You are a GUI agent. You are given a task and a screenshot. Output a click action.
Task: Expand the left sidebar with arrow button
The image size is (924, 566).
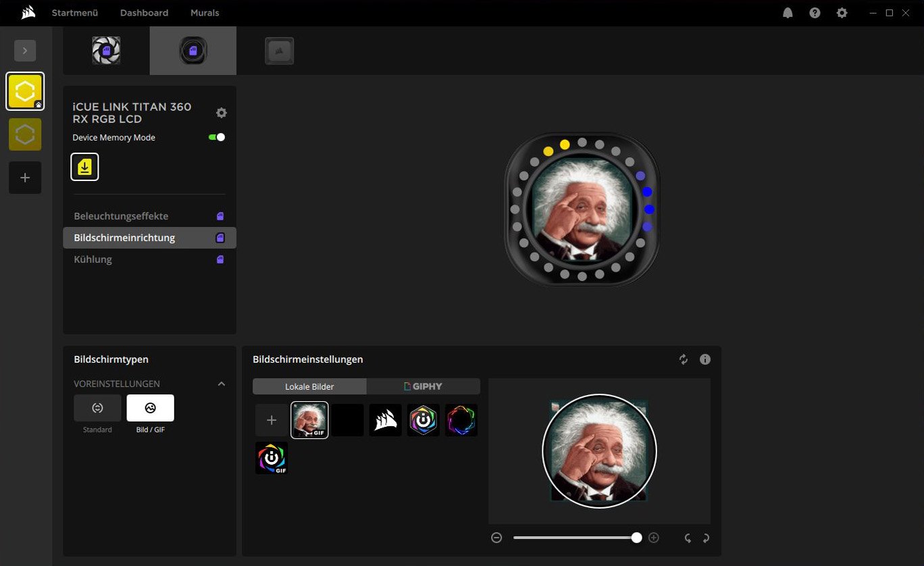coord(25,51)
